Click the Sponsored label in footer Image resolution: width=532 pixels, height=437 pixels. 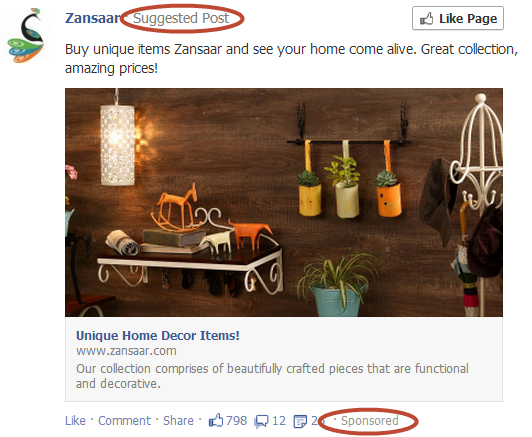click(x=369, y=421)
